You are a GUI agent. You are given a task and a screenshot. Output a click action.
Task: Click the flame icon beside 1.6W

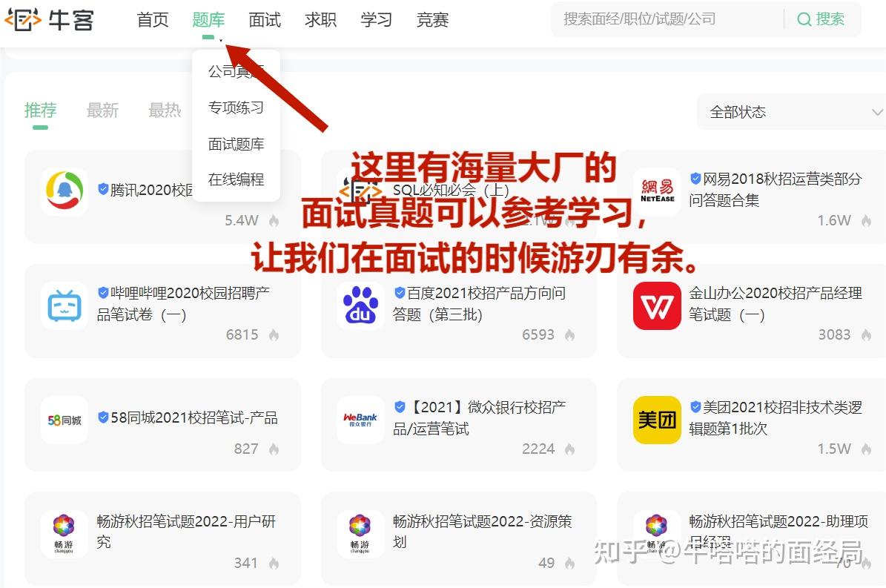pos(866,221)
